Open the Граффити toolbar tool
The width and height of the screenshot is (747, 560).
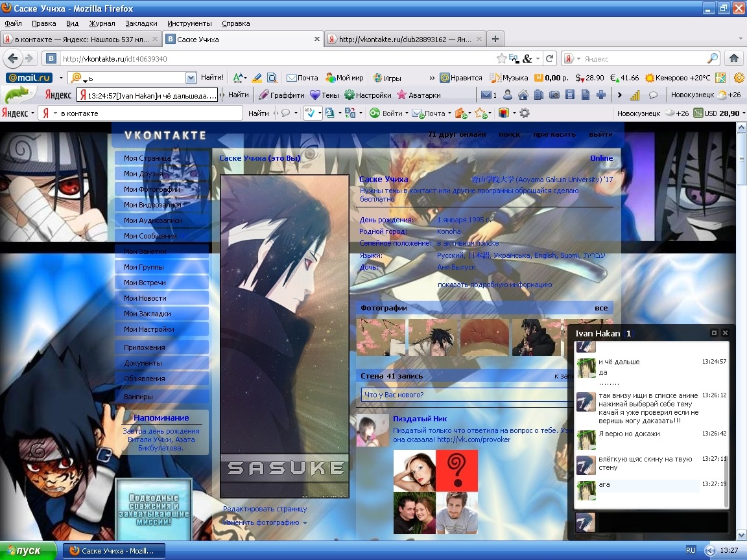tap(281, 95)
